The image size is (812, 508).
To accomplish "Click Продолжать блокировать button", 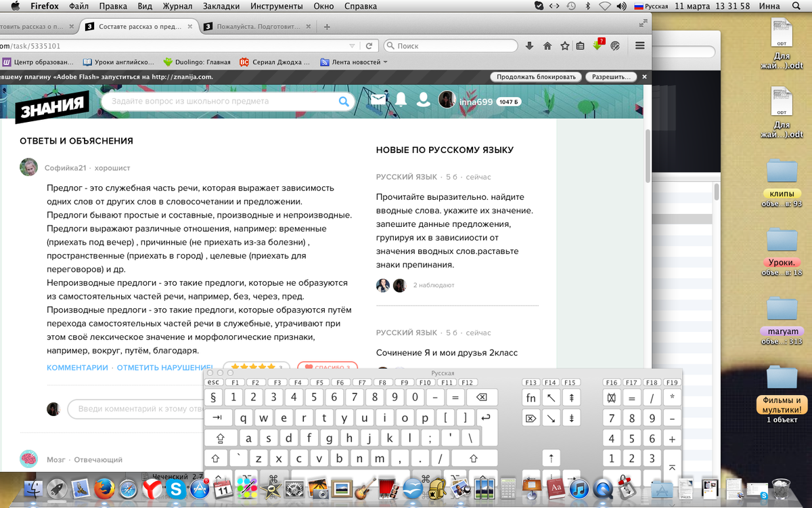I will 536,77.
